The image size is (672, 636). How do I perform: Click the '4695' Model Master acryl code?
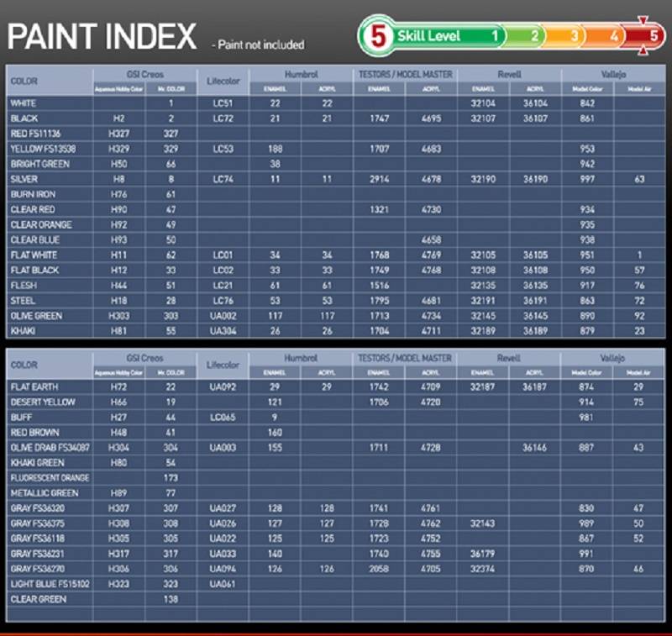(x=431, y=118)
